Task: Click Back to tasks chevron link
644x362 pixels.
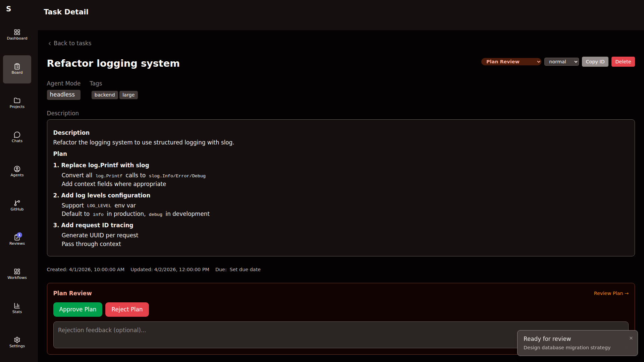Action: pyautogui.click(x=69, y=43)
